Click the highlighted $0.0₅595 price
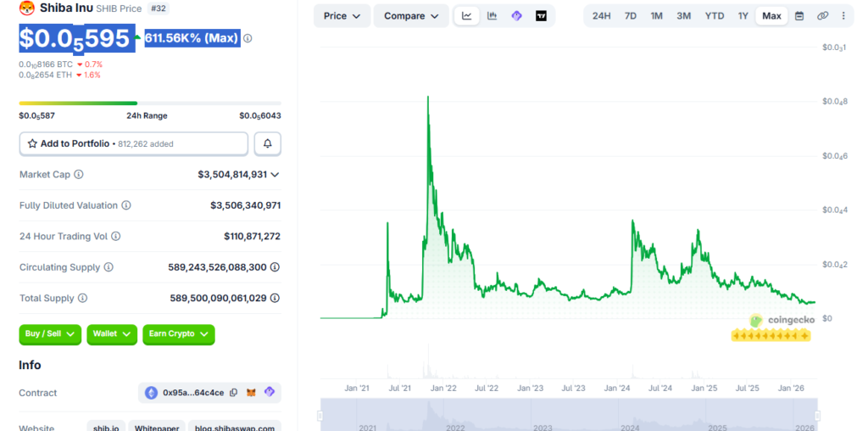The width and height of the screenshot is (868, 431). [x=77, y=38]
